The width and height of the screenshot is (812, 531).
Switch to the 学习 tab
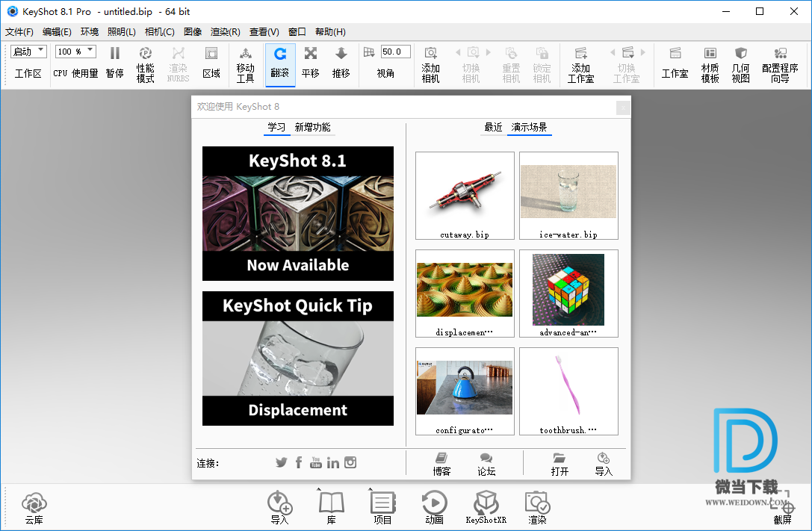[x=276, y=127]
